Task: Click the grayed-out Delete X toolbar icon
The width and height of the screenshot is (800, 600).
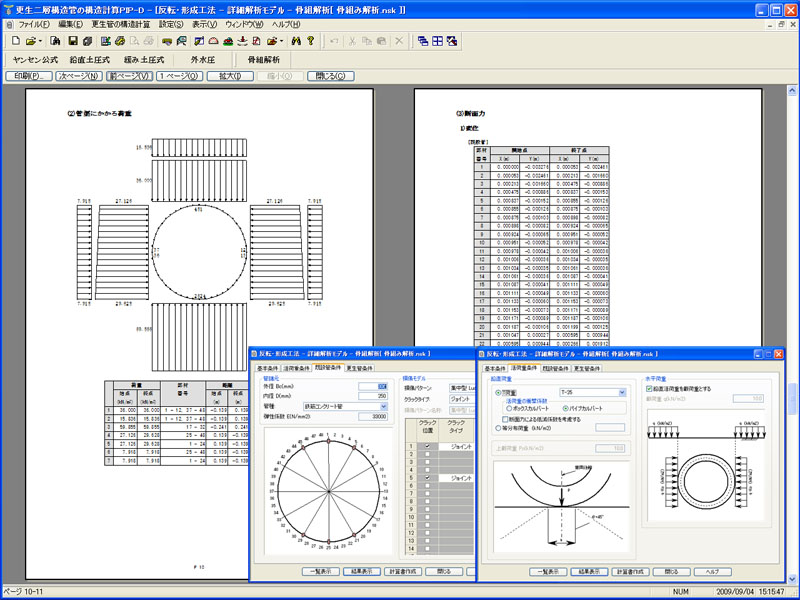Action: tap(399, 41)
